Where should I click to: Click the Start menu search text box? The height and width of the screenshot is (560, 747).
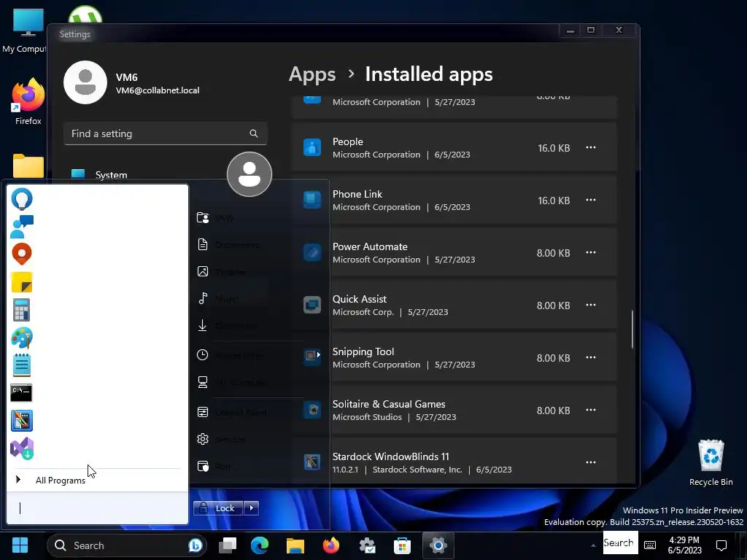coord(97,508)
